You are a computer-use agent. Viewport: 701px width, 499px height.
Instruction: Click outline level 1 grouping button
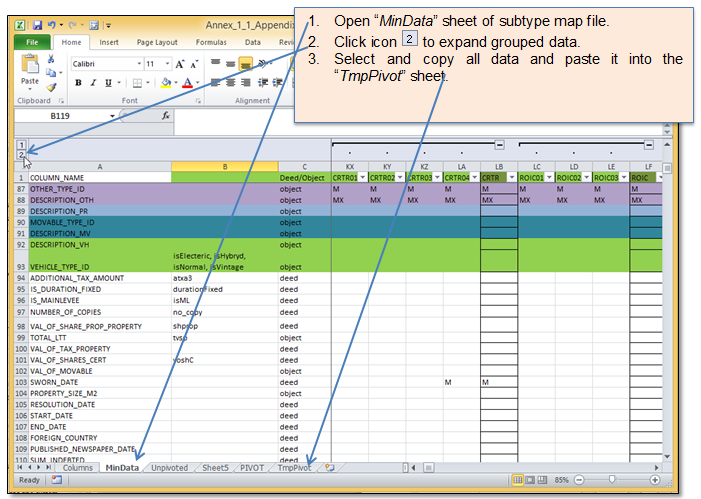22,145
